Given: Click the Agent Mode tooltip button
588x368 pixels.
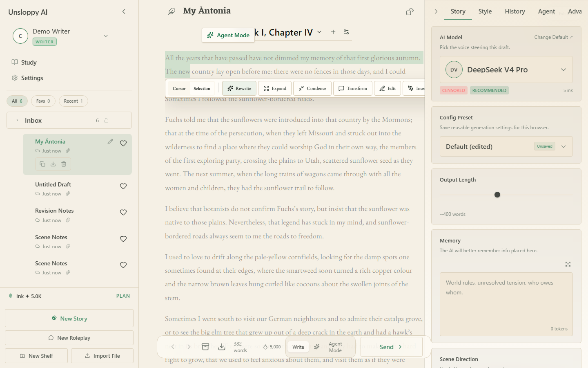Looking at the screenshot, I should click(228, 35).
